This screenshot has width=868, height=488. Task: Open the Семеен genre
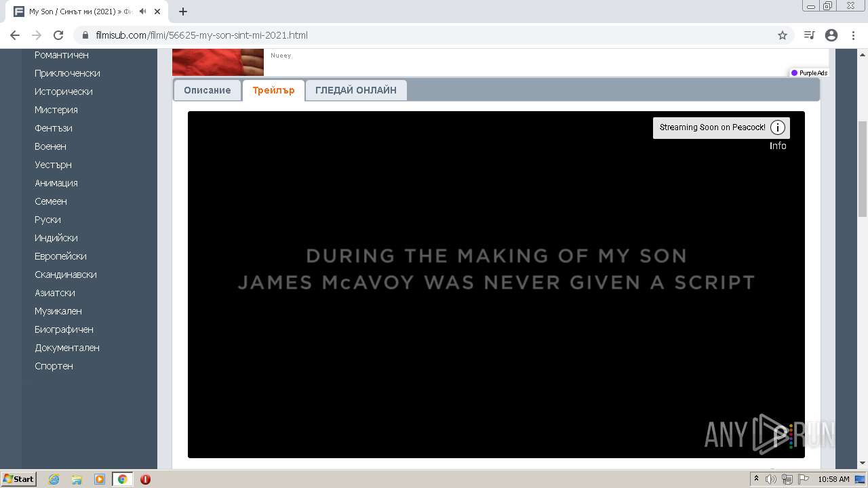[51, 201]
